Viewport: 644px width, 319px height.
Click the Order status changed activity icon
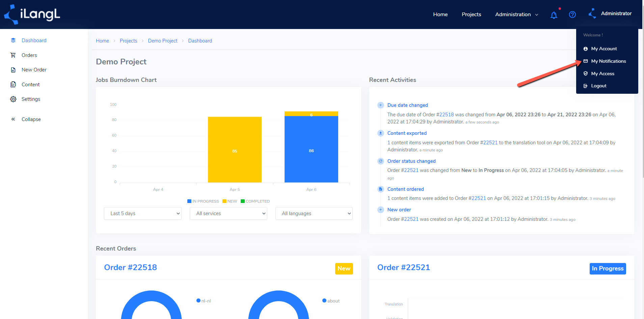[381, 161]
